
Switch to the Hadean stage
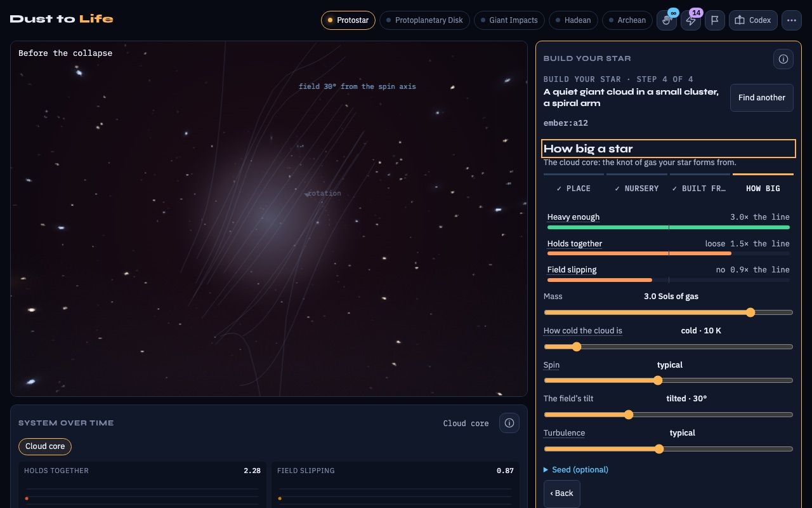tap(573, 20)
